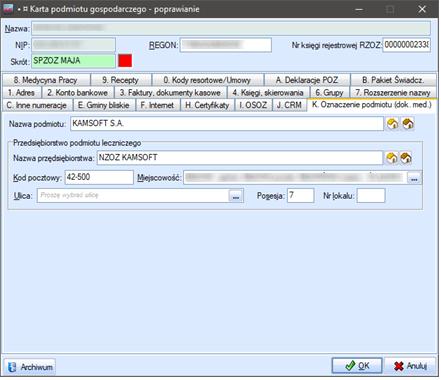The image size is (441, 380).
Task: Click Skrót field containing SPZOZ MAJA
Action: pos(73,61)
